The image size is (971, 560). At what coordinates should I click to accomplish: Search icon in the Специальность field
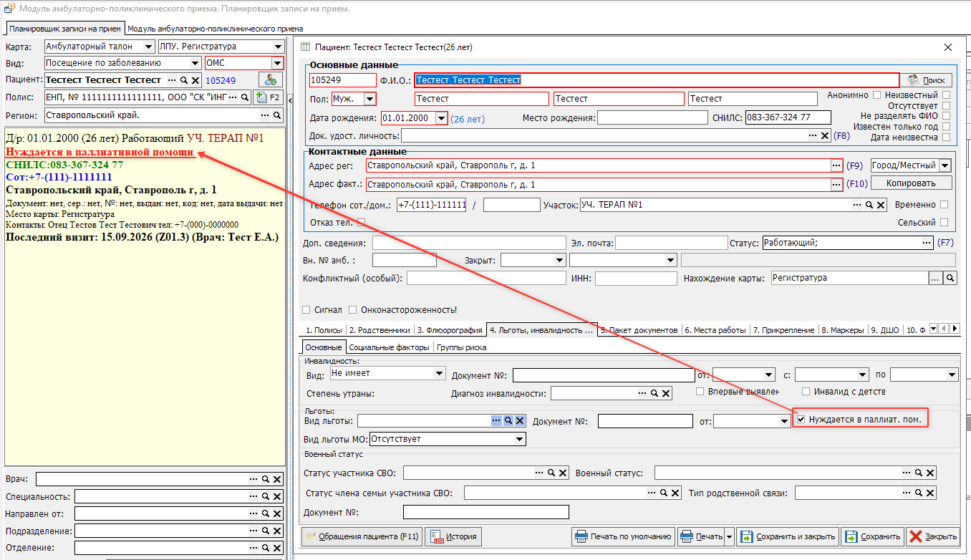click(265, 496)
